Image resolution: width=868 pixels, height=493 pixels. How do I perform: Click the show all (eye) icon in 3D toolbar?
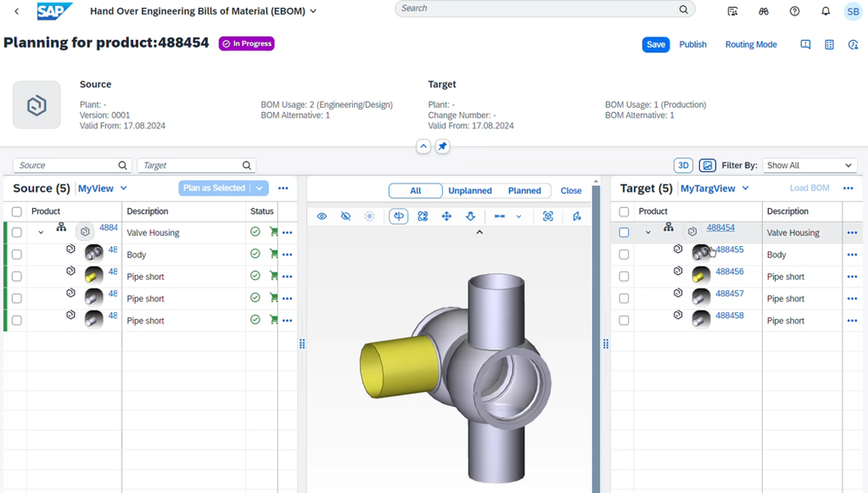[322, 217]
